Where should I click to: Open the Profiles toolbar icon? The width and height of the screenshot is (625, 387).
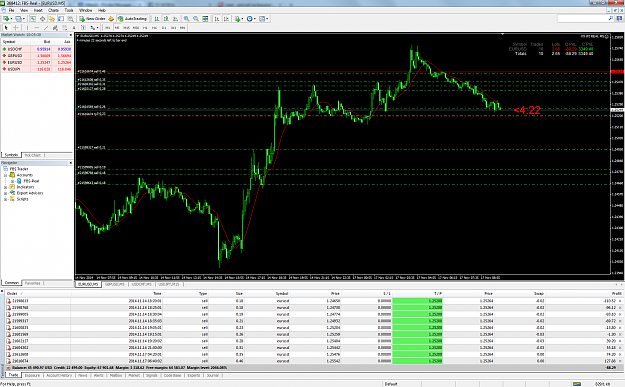click(x=20, y=19)
